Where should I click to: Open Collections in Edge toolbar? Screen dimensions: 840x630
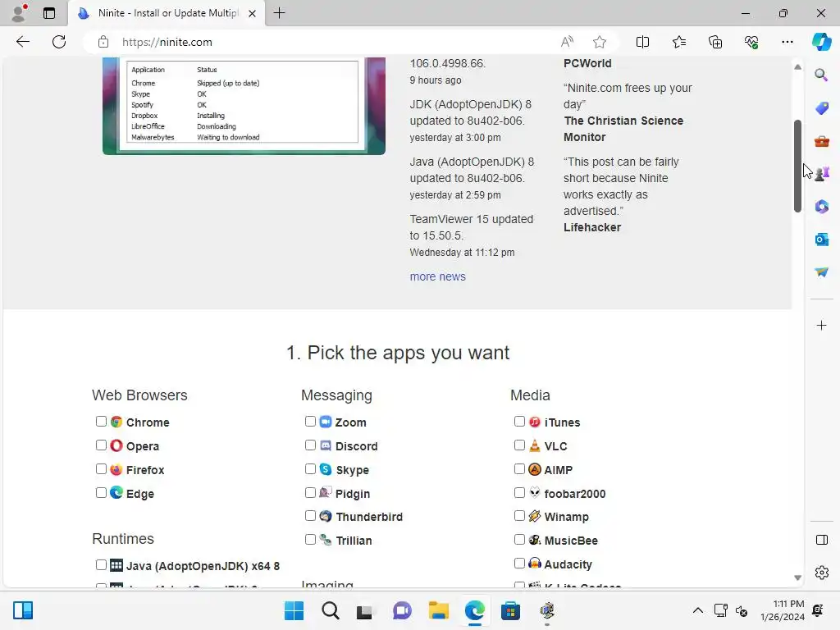point(715,42)
